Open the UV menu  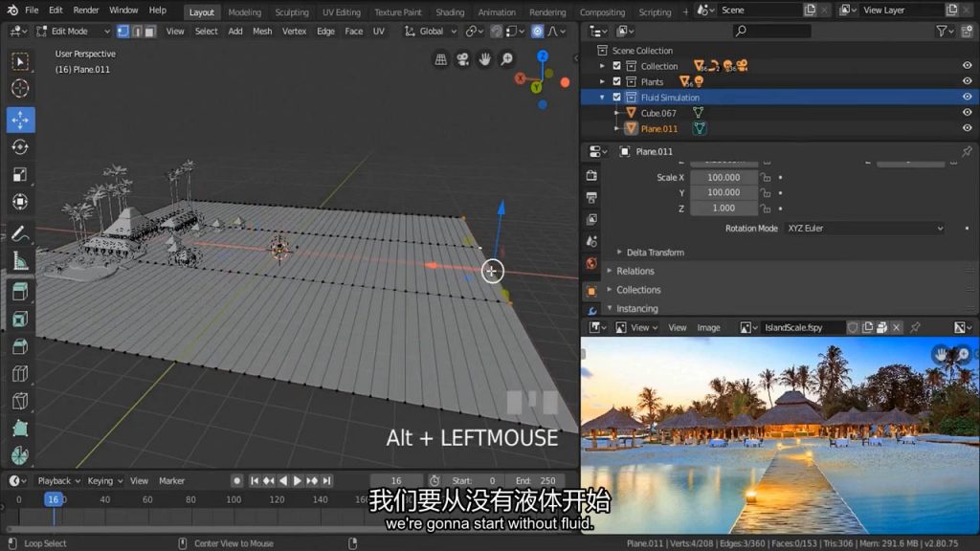tap(379, 32)
